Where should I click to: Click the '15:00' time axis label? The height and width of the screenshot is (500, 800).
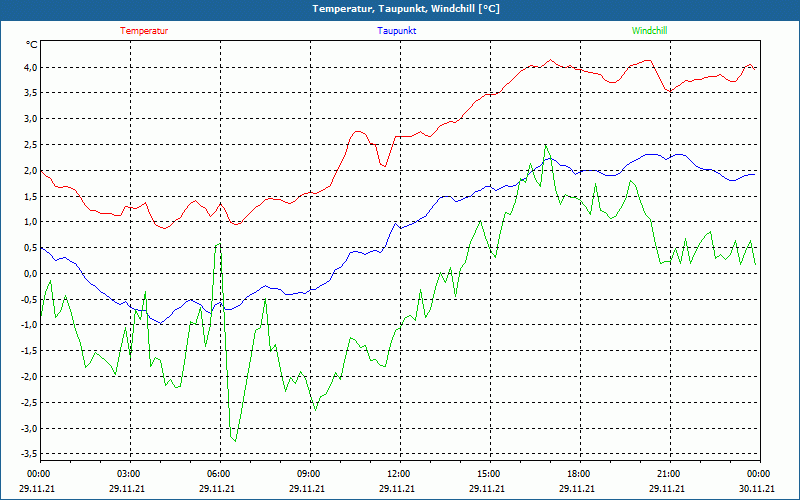coord(487,474)
